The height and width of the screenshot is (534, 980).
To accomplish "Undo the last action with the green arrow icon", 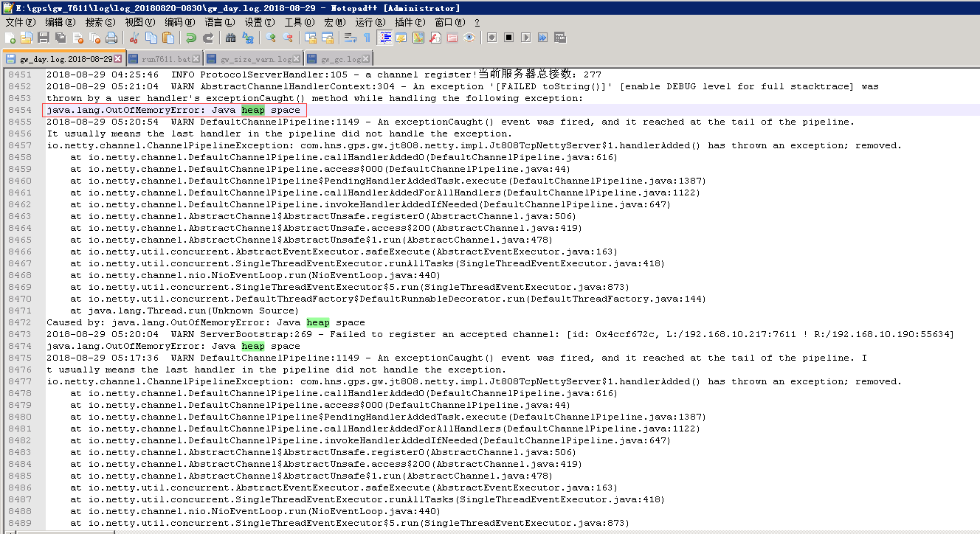I will [190, 38].
